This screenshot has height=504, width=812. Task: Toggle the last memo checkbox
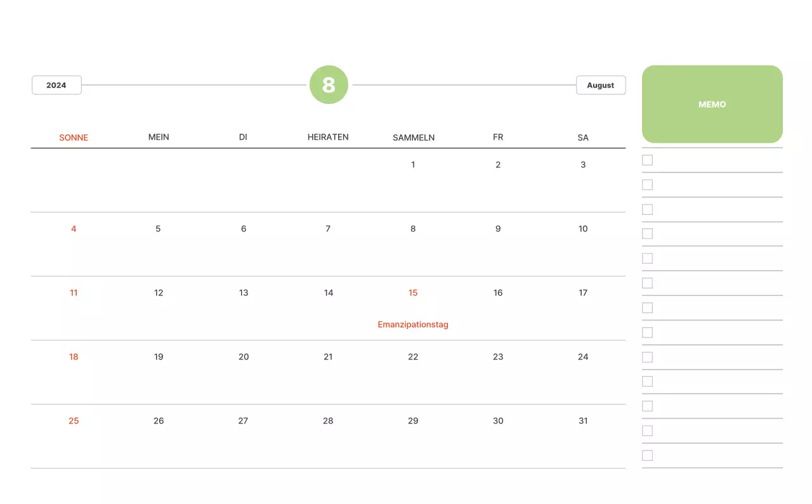point(647,456)
